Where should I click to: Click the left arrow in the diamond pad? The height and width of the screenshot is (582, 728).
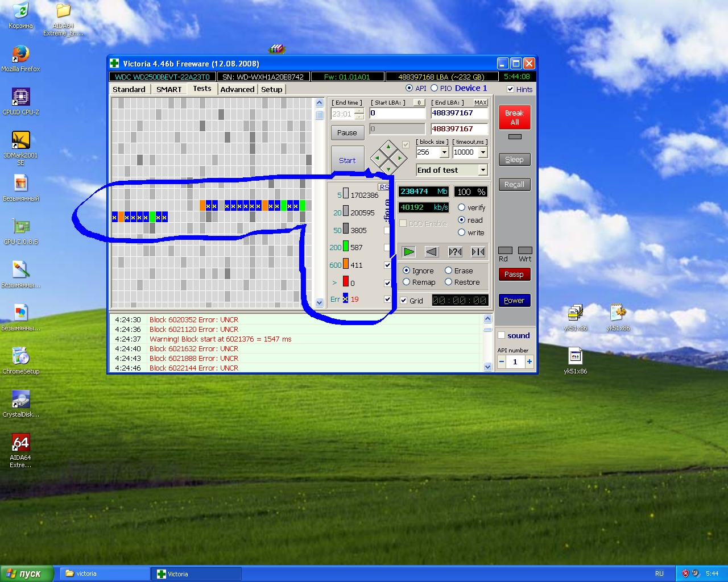(x=377, y=158)
